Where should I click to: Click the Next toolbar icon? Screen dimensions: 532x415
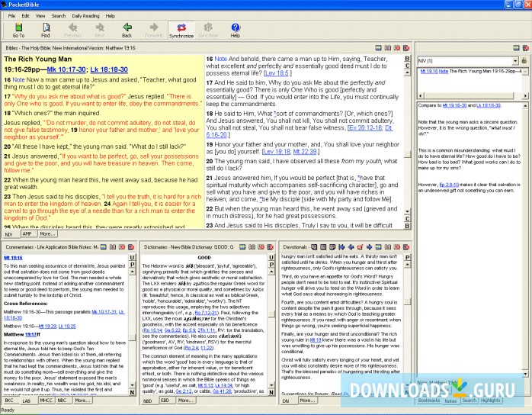tap(100, 30)
